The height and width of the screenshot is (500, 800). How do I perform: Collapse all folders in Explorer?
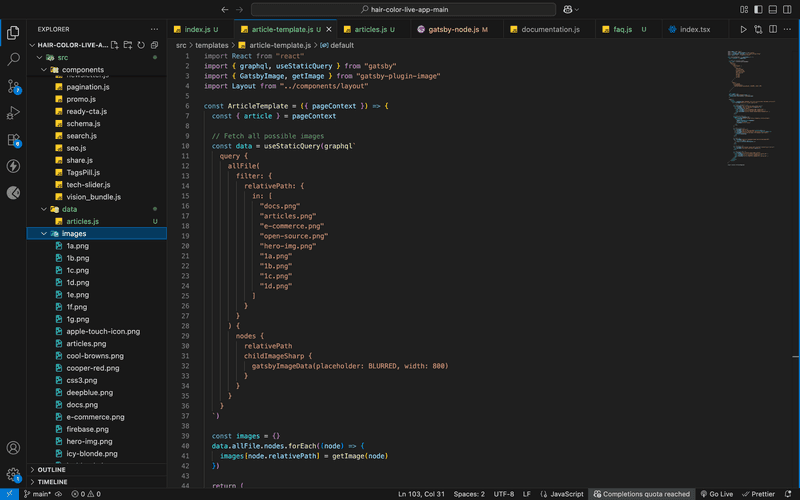pos(155,45)
